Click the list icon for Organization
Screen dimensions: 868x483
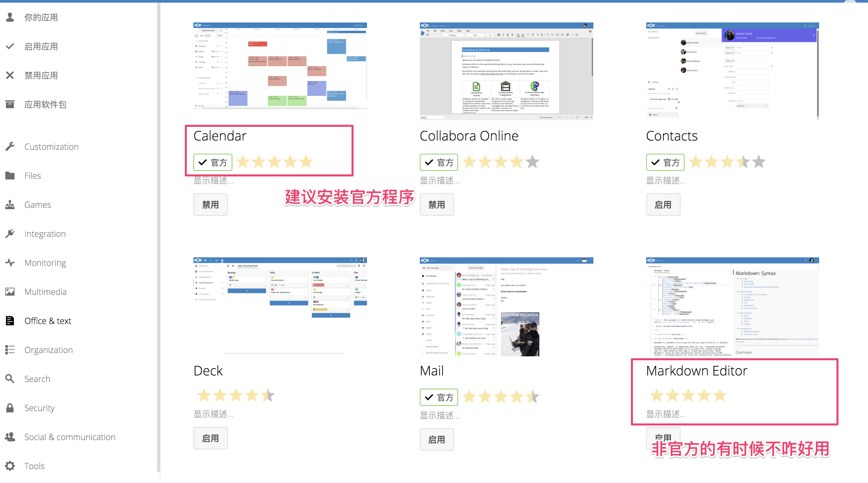click(10, 350)
